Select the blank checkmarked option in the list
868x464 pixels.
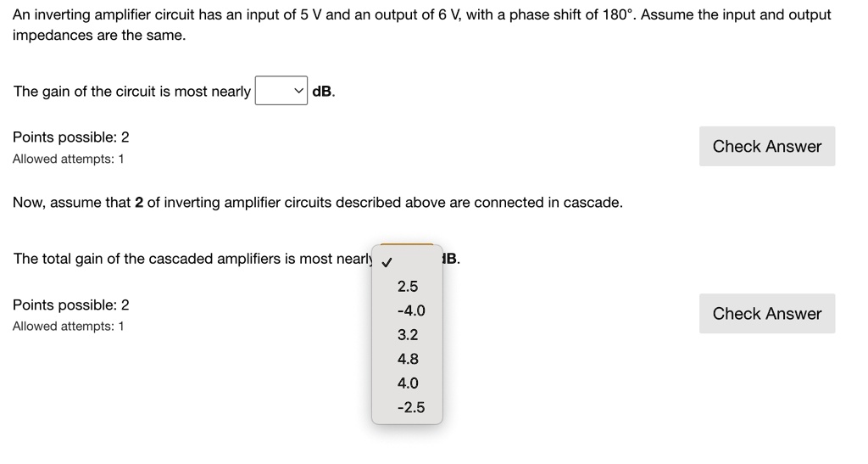pyautogui.click(x=407, y=262)
